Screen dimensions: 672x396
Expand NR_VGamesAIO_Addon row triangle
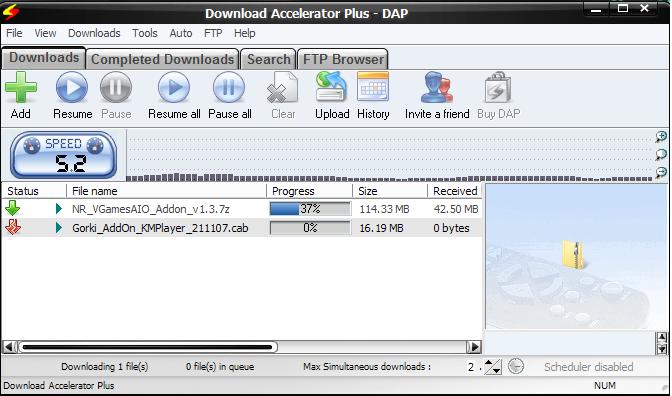click(x=59, y=209)
